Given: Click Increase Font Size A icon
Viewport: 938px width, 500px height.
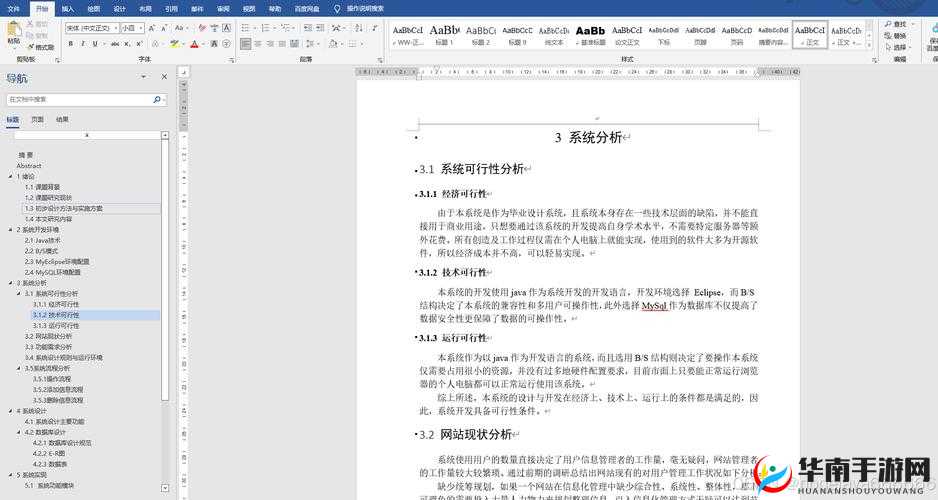Looking at the screenshot, I should (152, 28).
